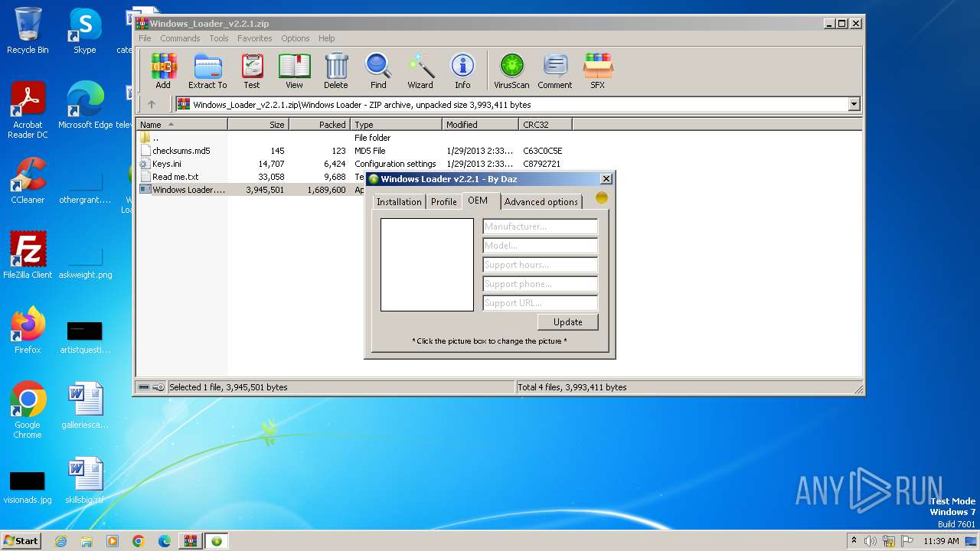Click volume icon in system tray
The image size is (980, 551).
pos(871,541)
